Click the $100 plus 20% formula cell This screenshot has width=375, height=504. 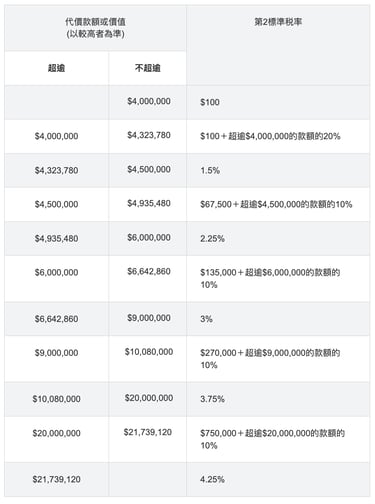278,136
